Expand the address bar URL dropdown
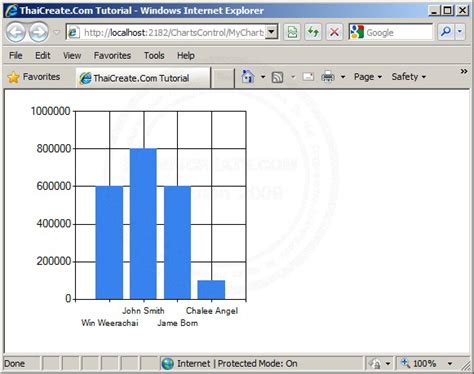 (x=272, y=32)
